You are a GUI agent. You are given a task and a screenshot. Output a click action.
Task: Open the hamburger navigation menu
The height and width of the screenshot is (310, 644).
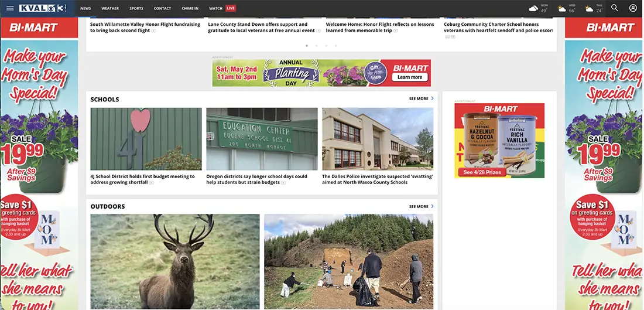tap(11, 8)
